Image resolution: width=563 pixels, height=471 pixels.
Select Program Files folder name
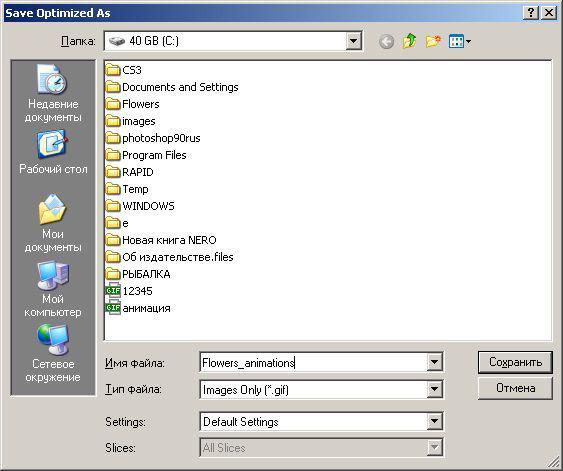click(154, 155)
